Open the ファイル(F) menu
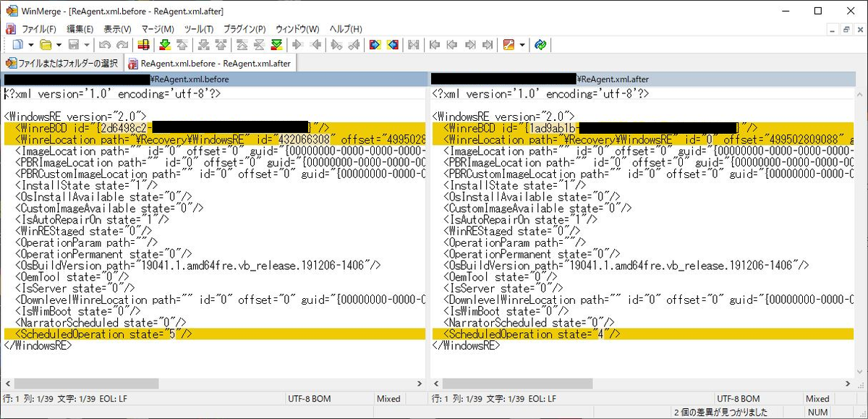868x419 pixels. tap(39, 29)
